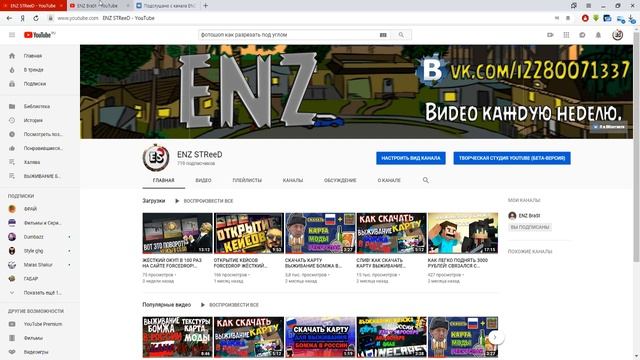This screenshot has width=640, height=360.
Task: Open the Dumbazz subscription in sidebar
Action: [33, 237]
